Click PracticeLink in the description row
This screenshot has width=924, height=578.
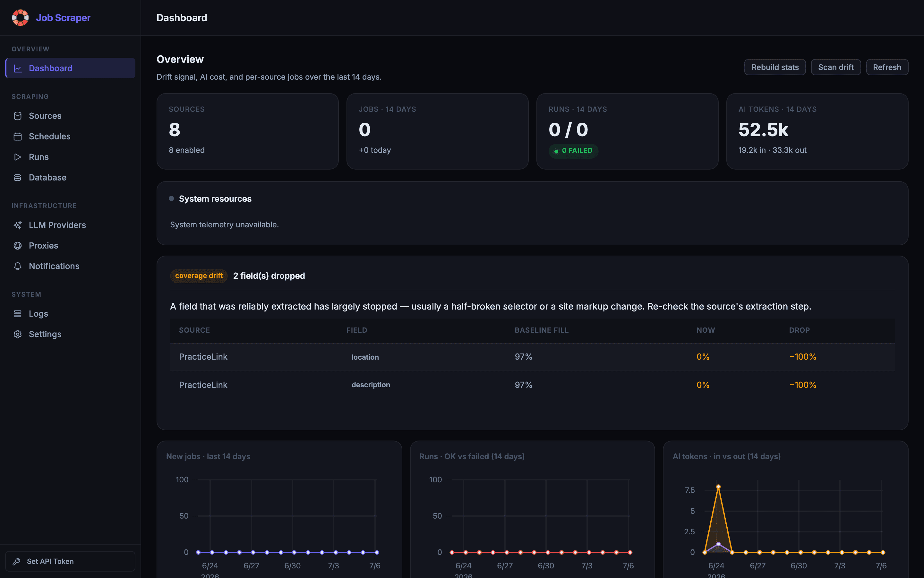click(x=203, y=385)
